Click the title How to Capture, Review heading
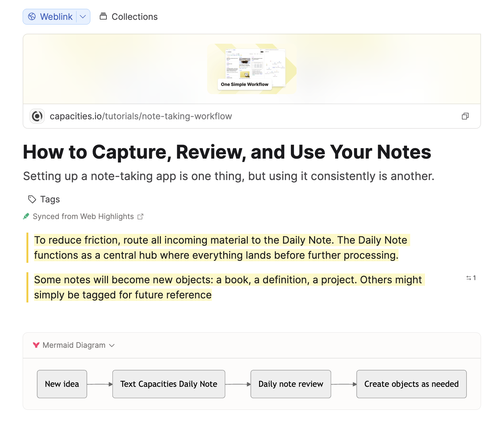 tap(227, 152)
